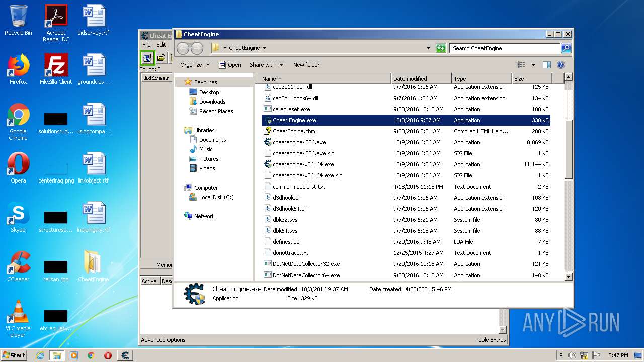The width and height of the screenshot is (644, 362).
Task: Open CCleaner desktop shortcut
Action: pos(18,266)
